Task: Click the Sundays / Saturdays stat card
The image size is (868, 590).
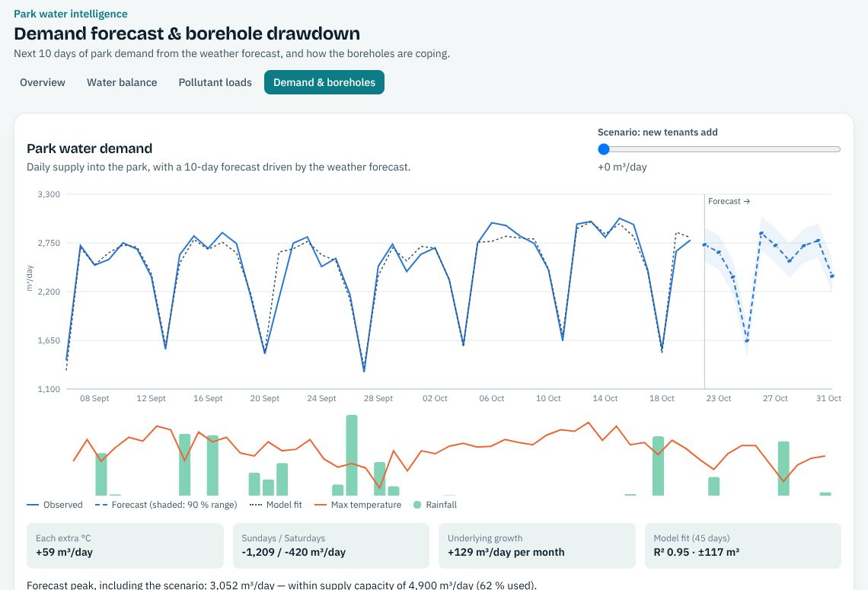Action: (x=331, y=546)
